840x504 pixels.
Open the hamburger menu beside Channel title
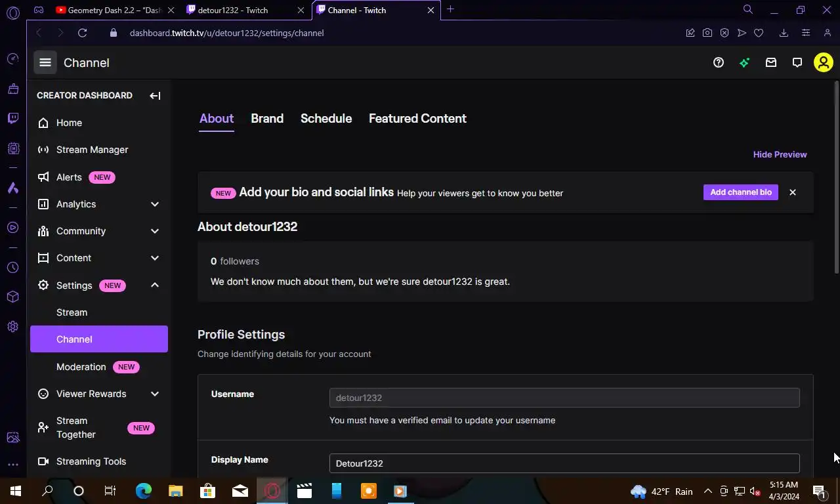[x=45, y=63]
